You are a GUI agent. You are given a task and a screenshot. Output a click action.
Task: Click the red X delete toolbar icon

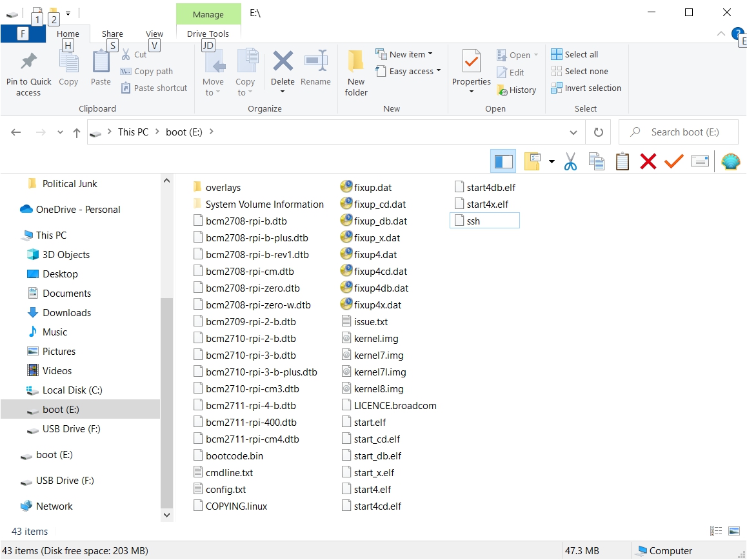[x=648, y=161]
